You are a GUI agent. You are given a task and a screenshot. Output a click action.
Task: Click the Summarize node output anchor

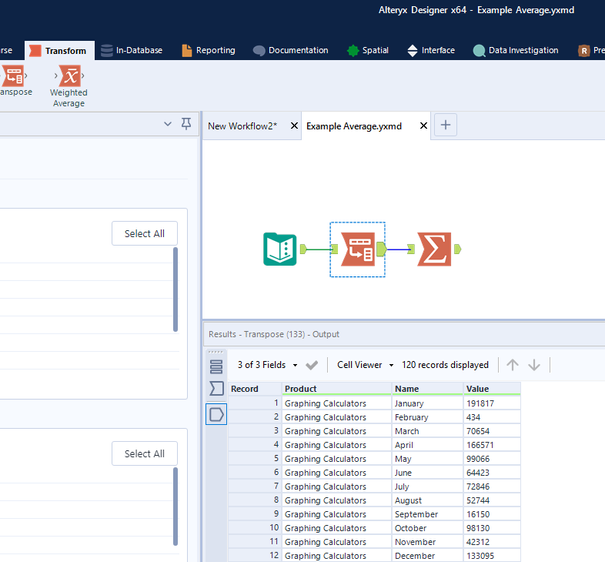(x=458, y=249)
